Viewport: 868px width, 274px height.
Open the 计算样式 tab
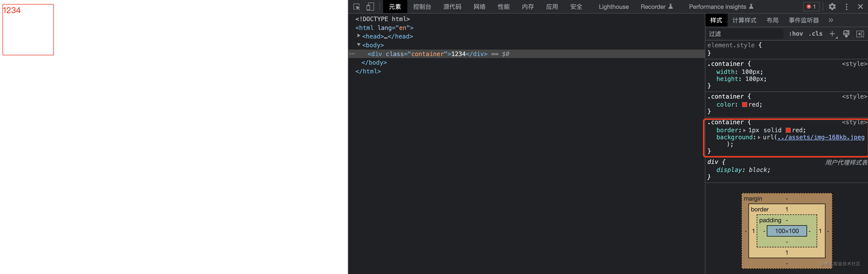click(744, 20)
